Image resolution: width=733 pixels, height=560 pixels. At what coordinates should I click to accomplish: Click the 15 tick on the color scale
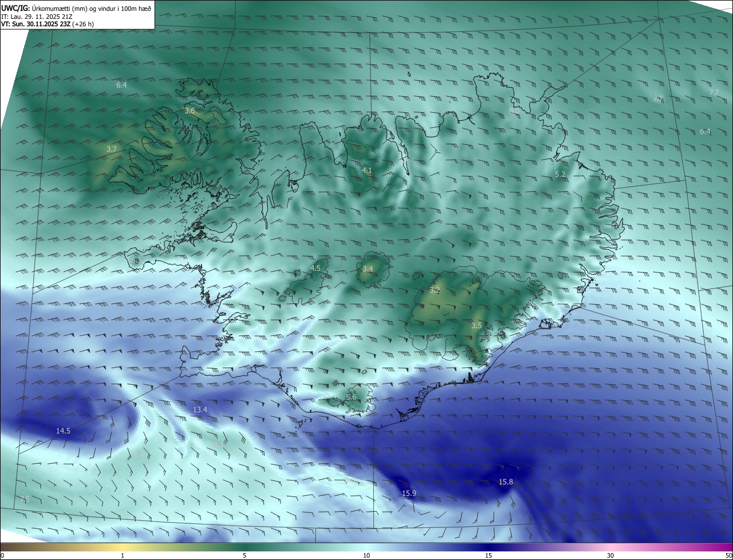coord(488,555)
